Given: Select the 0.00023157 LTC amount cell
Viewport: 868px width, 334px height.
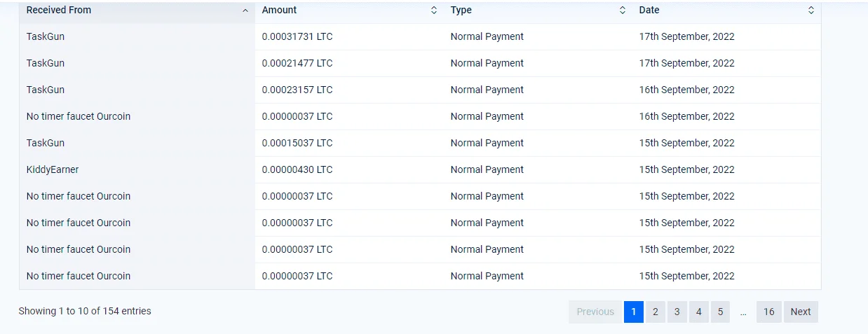Looking at the screenshot, I should 349,90.
